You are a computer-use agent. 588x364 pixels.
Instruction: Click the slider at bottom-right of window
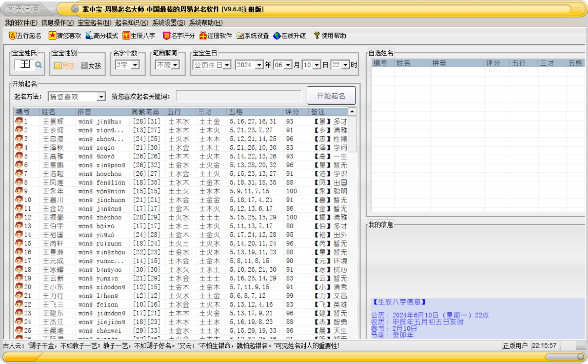tap(564, 357)
